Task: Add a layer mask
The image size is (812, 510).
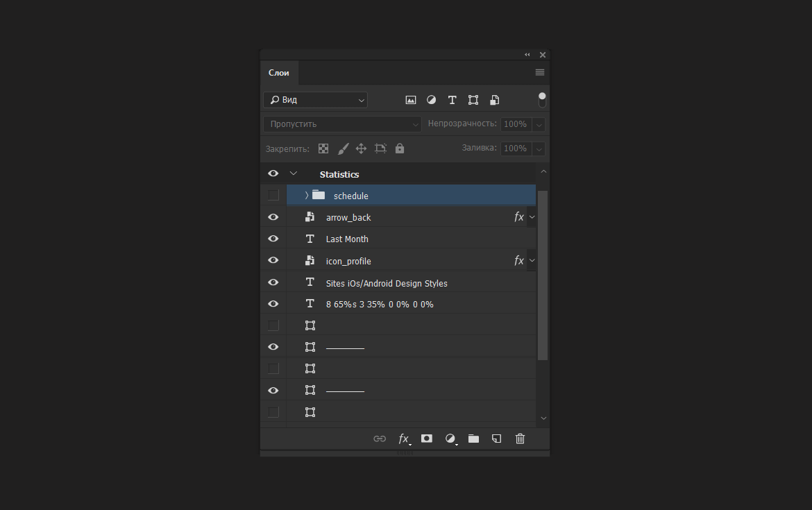Action: 427,439
